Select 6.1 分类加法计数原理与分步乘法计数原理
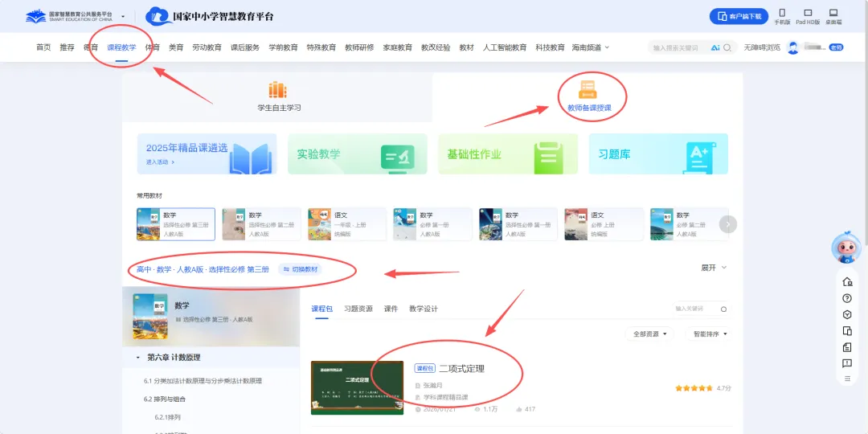868x434 pixels. (203, 381)
